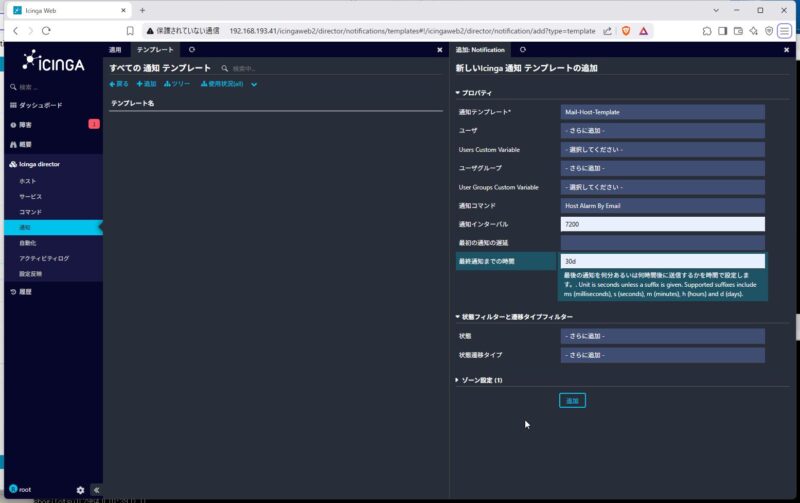Expand the toolbar chevron dropdown
This screenshot has width=800, height=503.
tap(254, 85)
